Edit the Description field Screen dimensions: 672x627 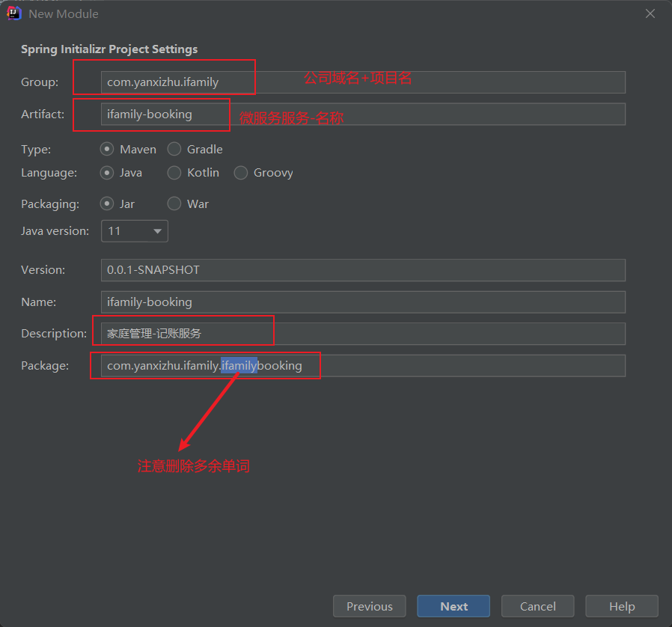click(449, 334)
